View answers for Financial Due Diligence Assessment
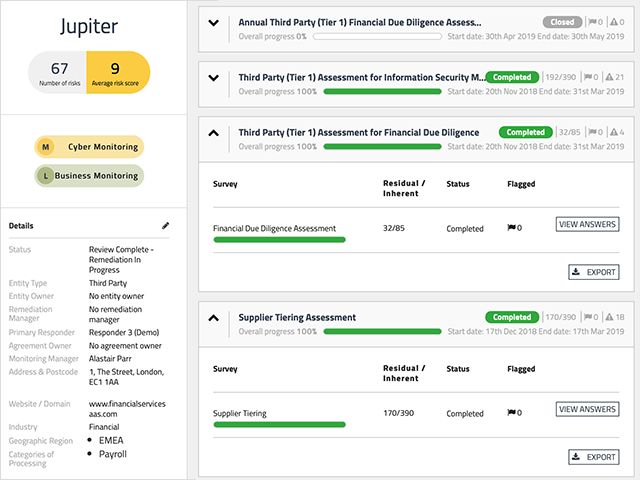 (x=587, y=224)
